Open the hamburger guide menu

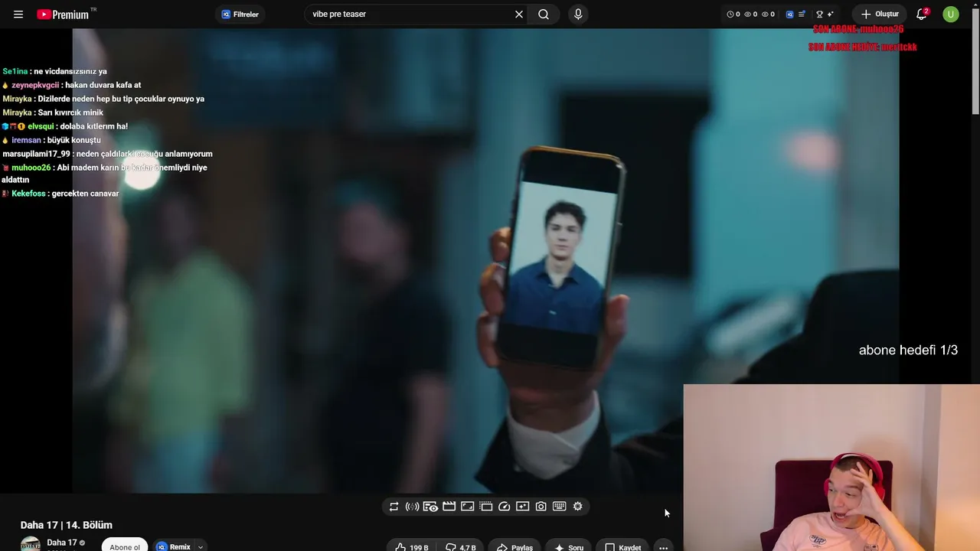(18, 15)
